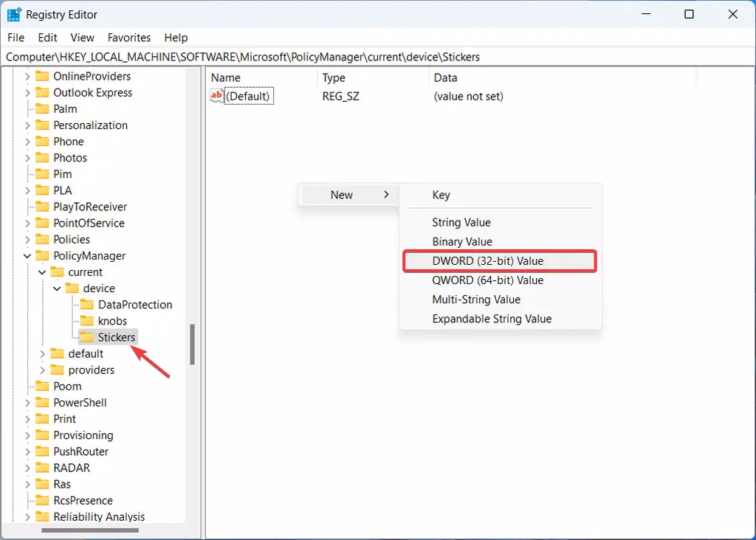Expand the Ras key chevron
Screen dimensions: 756x540
point(27,484)
